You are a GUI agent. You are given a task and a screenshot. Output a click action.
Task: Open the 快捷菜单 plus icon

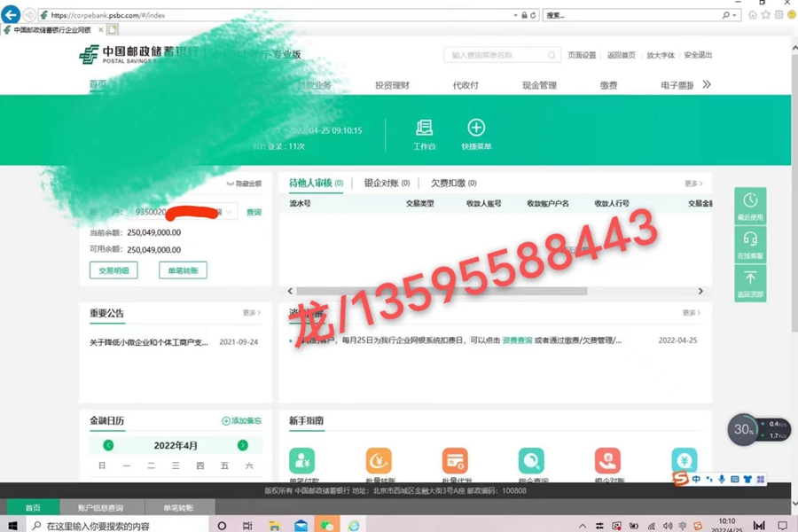coord(476,128)
